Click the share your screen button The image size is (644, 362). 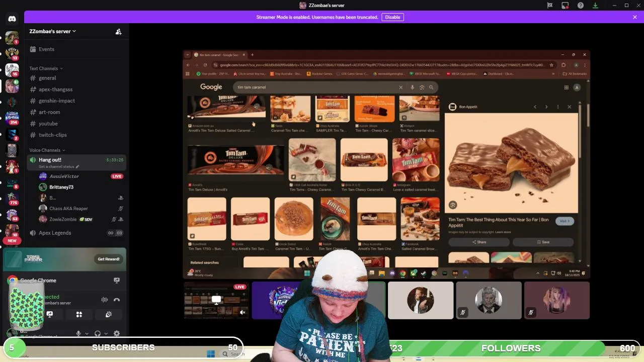point(50,314)
